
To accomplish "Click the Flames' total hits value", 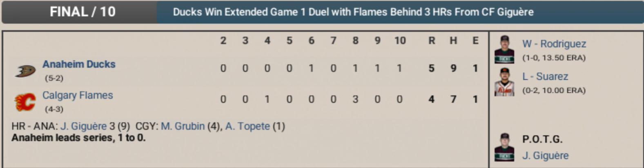I will click(x=453, y=99).
